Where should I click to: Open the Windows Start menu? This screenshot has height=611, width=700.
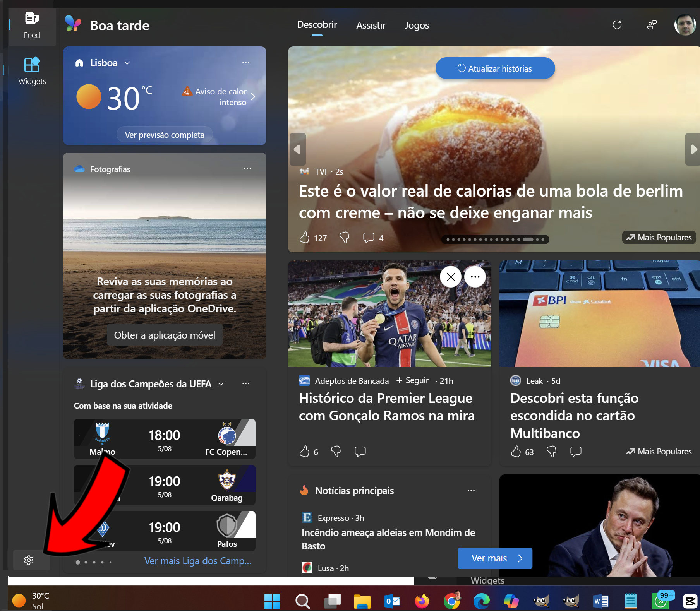[x=272, y=601]
